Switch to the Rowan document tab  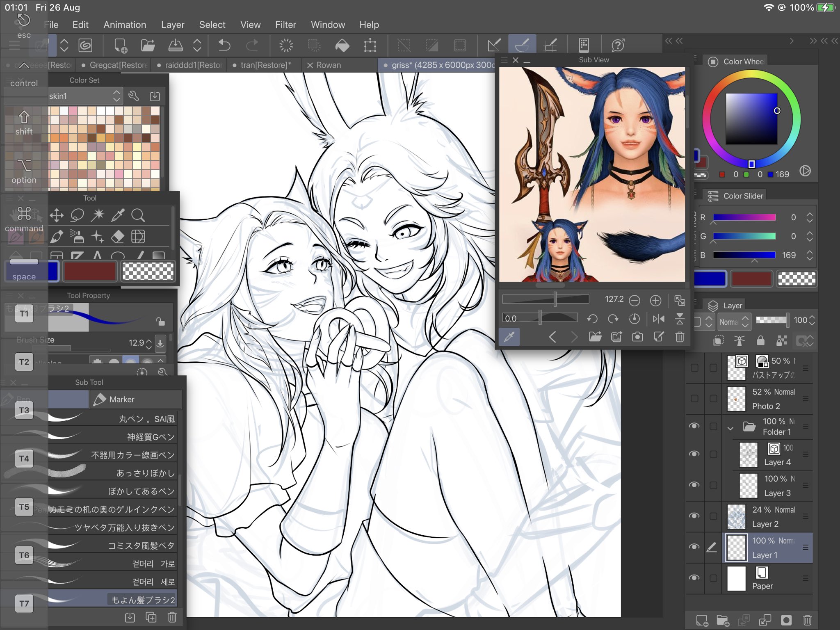click(x=330, y=65)
